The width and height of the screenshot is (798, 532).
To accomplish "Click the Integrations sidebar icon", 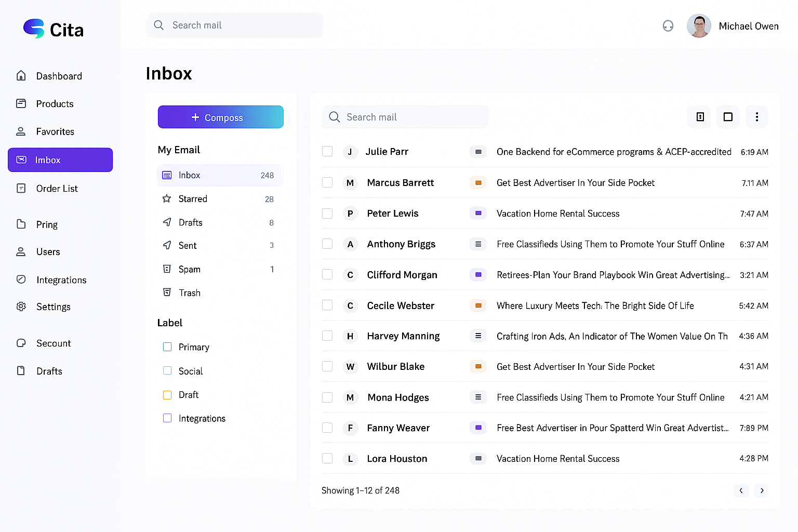I will pyautogui.click(x=21, y=280).
